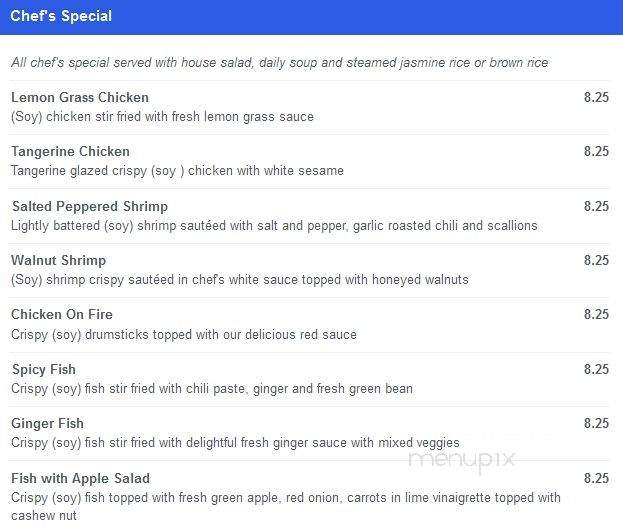Click the menupix watermark logo
The width and height of the screenshot is (623, 528).
(x=462, y=460)
